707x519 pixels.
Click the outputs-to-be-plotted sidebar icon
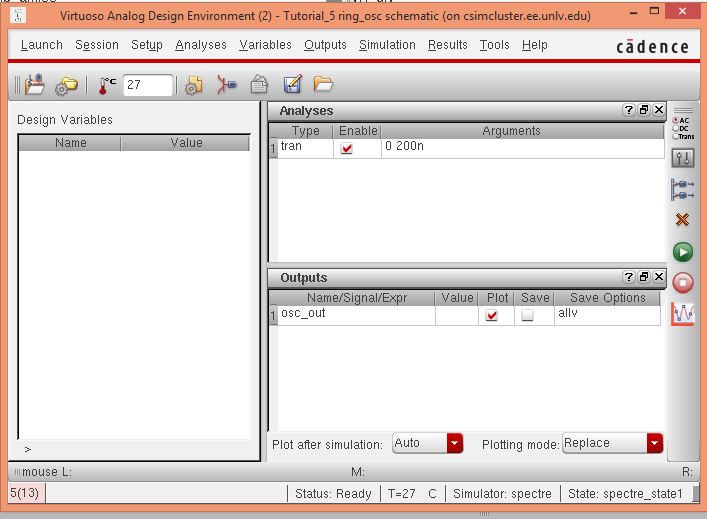pos(683,189)
